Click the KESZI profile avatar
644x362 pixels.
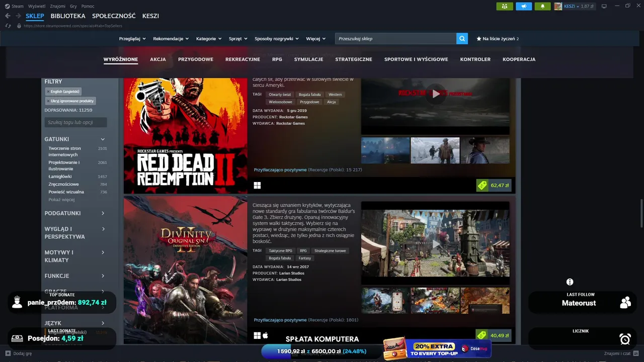click(x=558, y=7)
